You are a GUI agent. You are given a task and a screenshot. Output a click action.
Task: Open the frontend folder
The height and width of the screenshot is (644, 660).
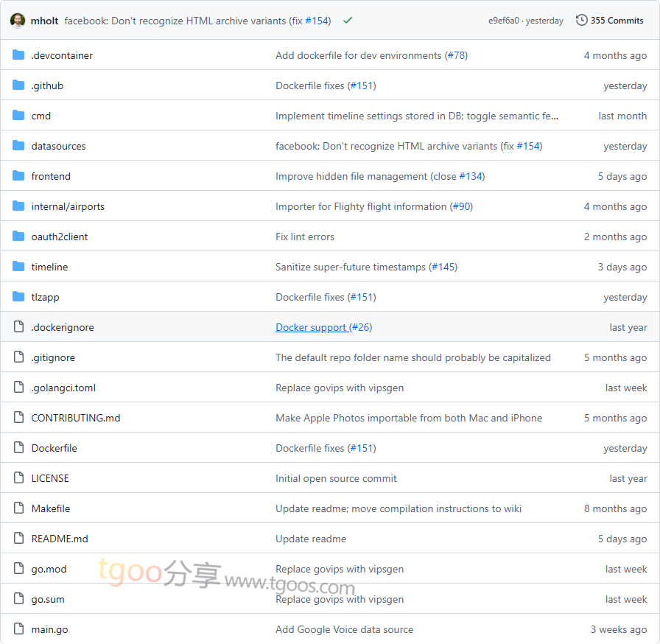[x=51, y=176]
